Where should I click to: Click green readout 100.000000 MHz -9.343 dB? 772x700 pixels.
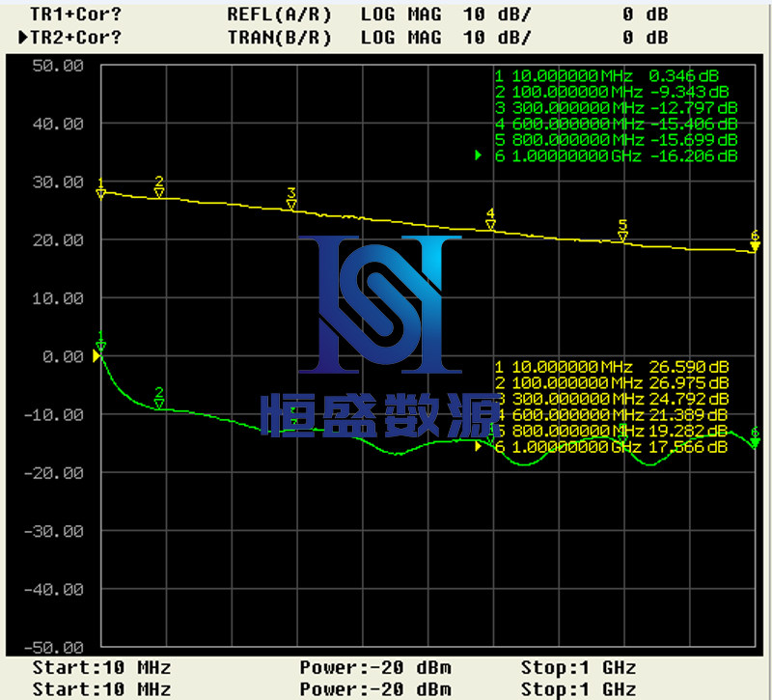click(x=612, y=92)
